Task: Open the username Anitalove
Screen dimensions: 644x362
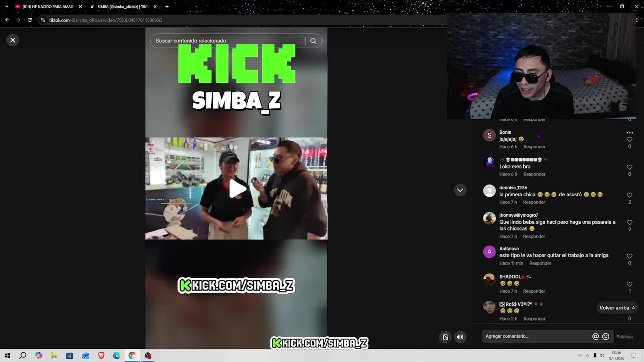Action: pyautogui.click(x=509, y=249)
